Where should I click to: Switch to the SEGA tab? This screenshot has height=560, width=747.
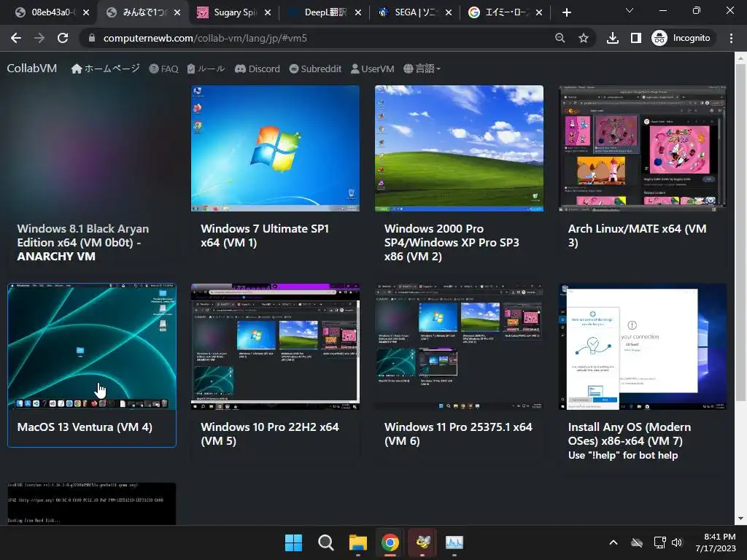pyautogui.click(x=414, y=12)
